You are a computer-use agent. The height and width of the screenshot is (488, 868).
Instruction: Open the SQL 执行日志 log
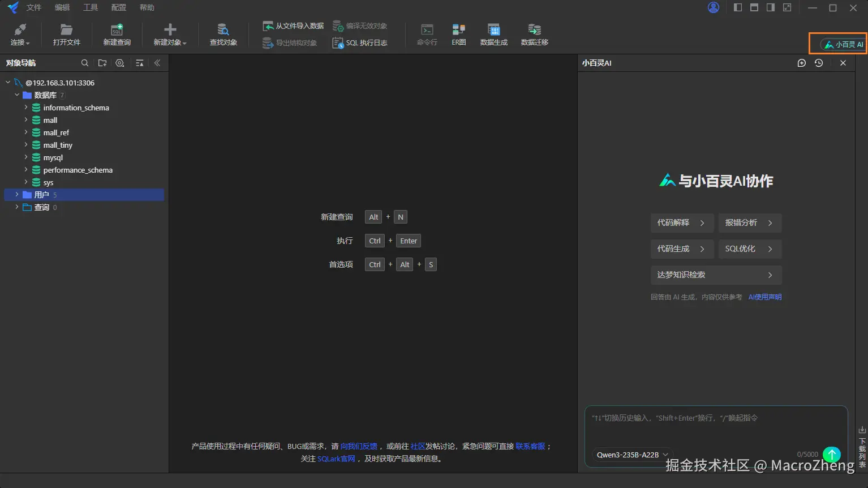[360, 43]
